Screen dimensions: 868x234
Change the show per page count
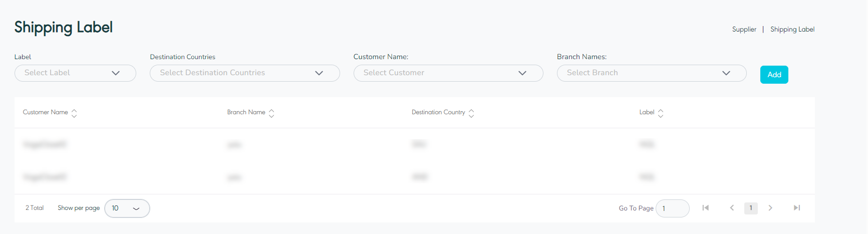click(127, 208)
